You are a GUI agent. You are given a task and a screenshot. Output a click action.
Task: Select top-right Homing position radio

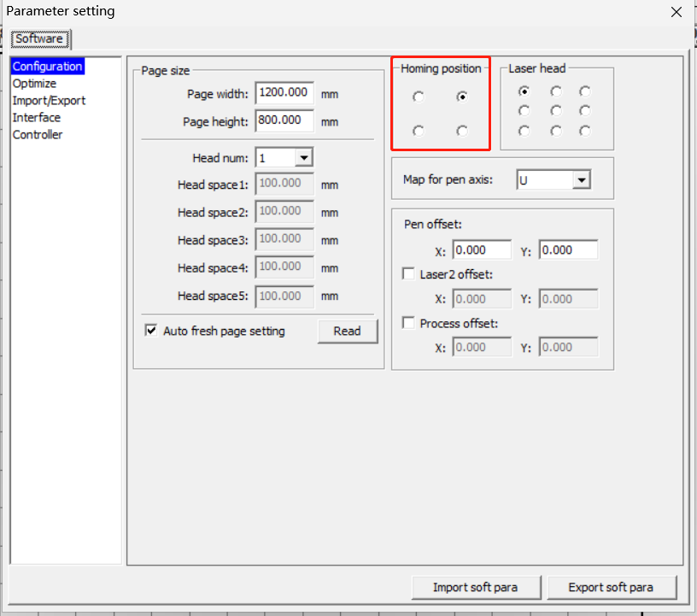point(462,97)
